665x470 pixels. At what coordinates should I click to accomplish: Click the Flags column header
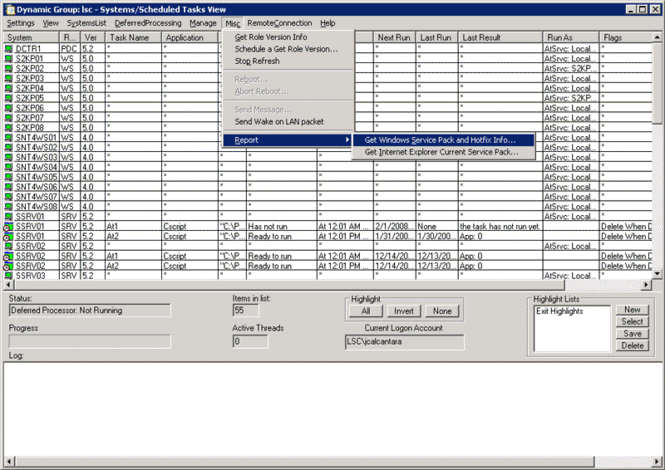(x=626, y=37)
